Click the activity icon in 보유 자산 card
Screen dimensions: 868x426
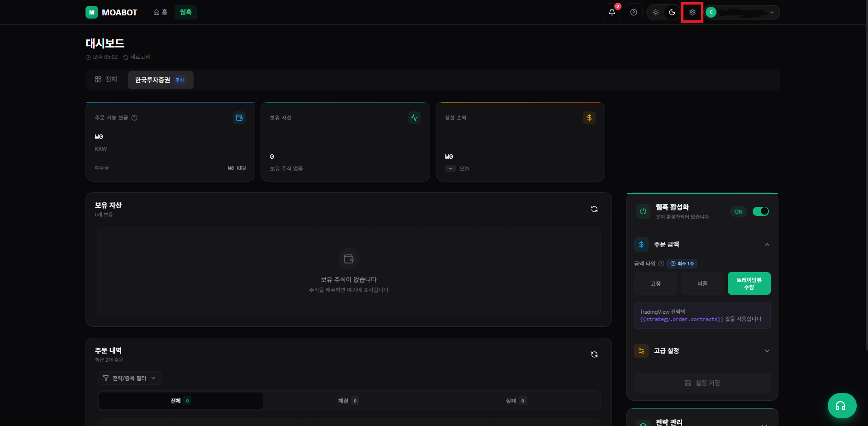tap(414, 118)
